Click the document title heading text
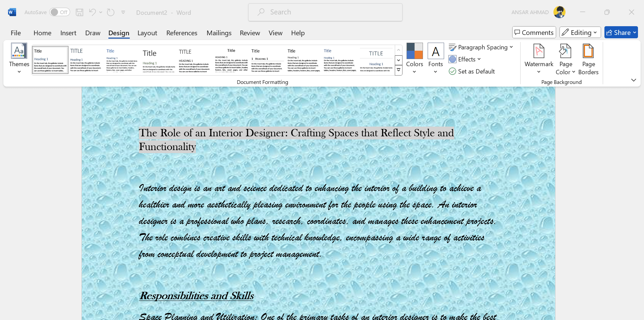This screenshot has width=644, height=320. pos(297,140)
